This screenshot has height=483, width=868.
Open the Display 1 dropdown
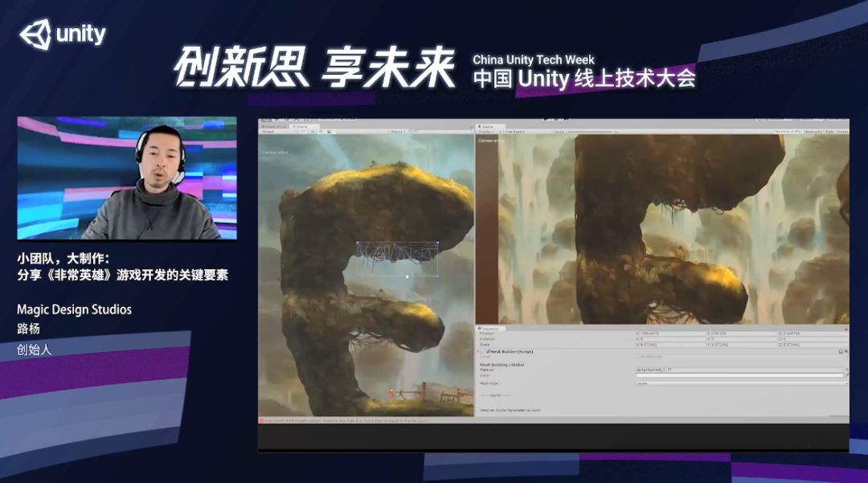[489, 132]
